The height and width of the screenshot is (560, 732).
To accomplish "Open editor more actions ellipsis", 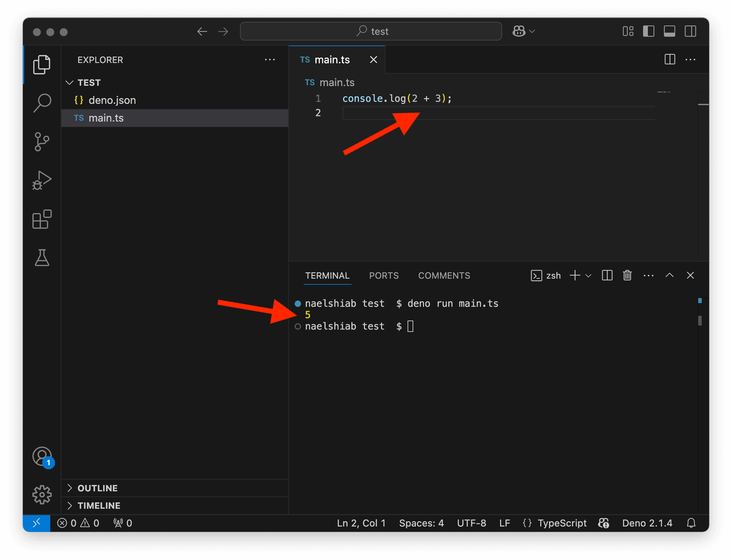I will coord(690,60).
